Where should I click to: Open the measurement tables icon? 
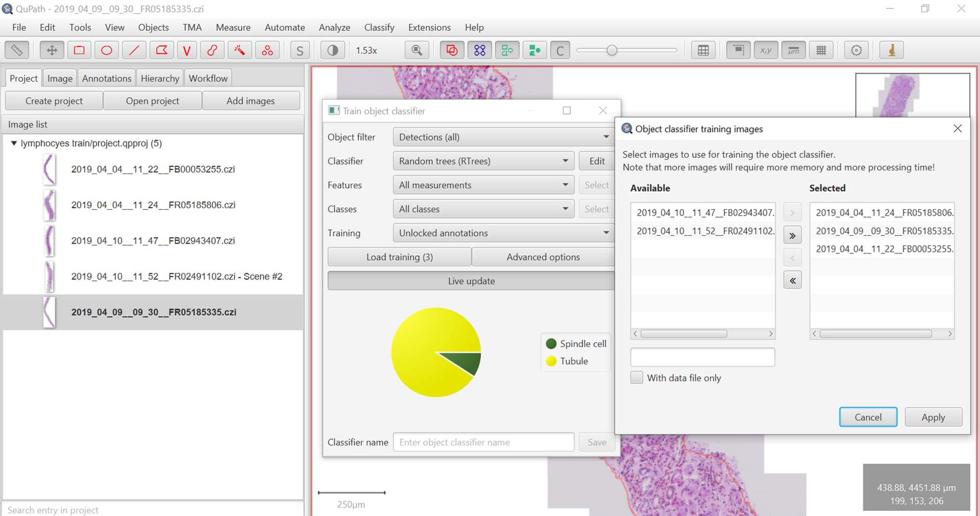tap(703, 50)
